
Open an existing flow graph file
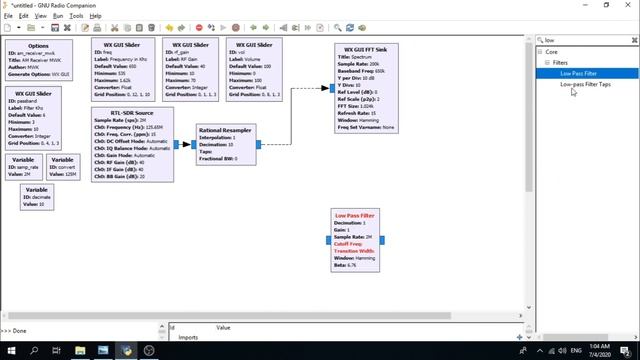tap(31, 28)
